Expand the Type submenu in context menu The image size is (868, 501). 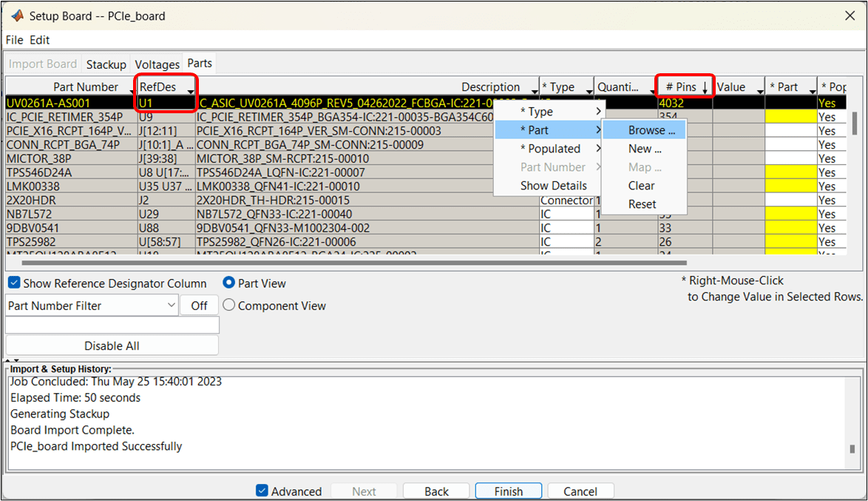tap(549, 112)
